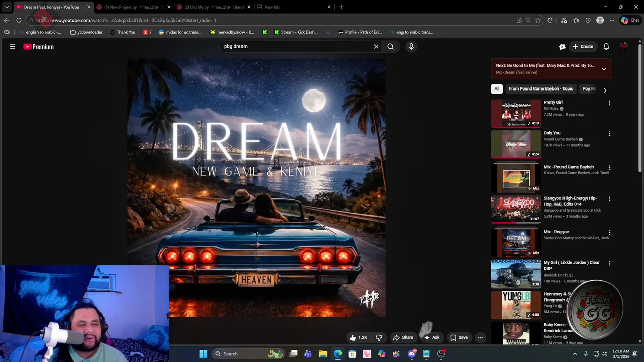Screen dimensions: 644x362
Task: Open the YouTube guide hamburger menu
Action: point(12,47)
